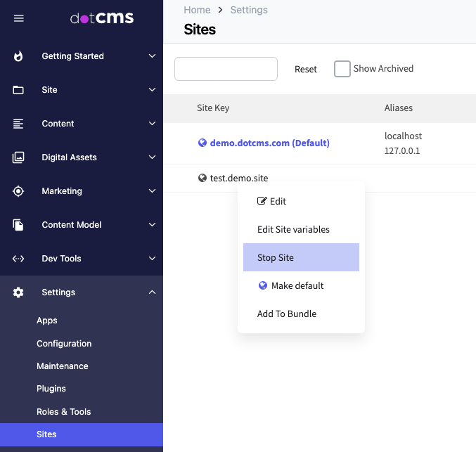This screenshot has height=452, width=476.
Task: Click the sites search input field
Action: (x=226, y=69)
